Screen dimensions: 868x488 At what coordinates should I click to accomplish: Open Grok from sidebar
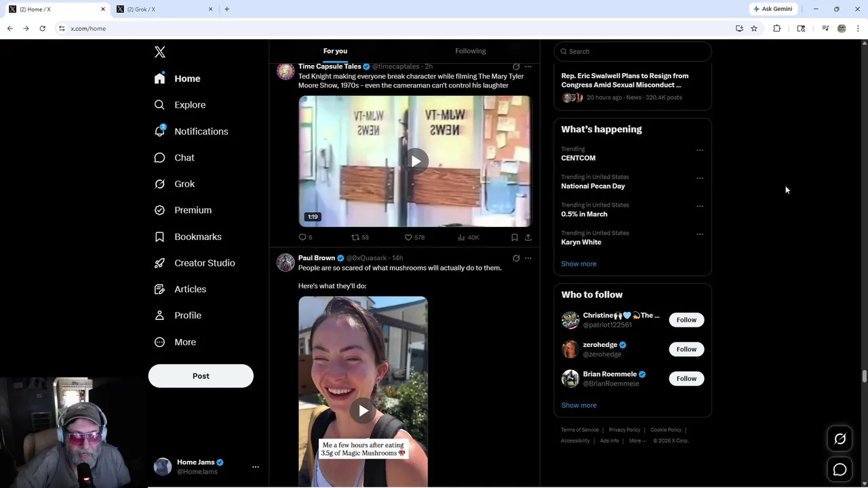[x=174, y=184]
